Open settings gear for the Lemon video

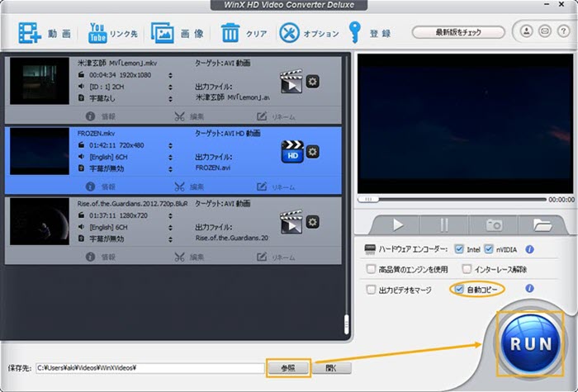(x=313, y=81)
